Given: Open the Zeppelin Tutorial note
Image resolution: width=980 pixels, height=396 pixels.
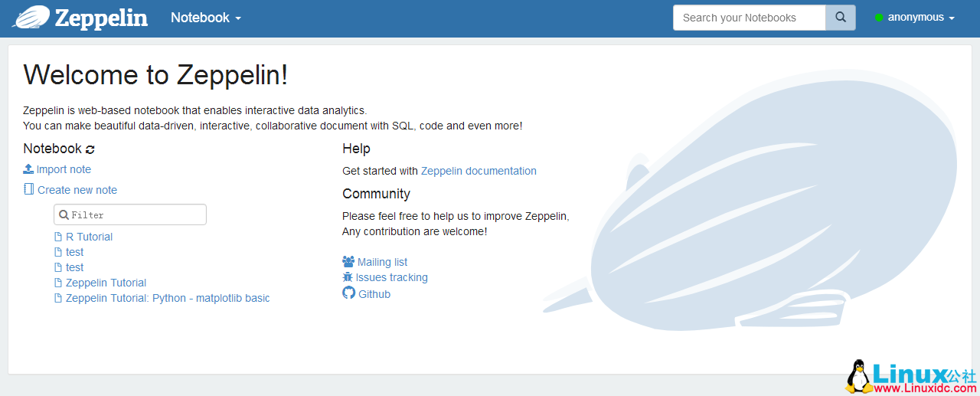Looking at the screenshot, I should 106,283.
